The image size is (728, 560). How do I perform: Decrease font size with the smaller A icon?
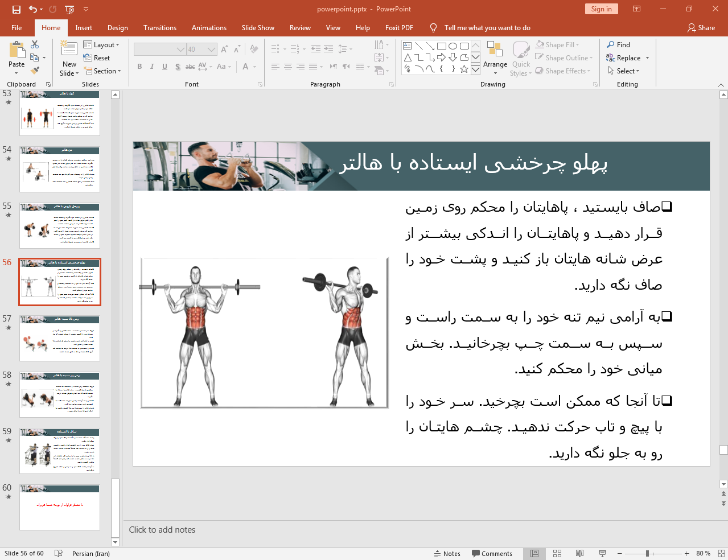tap(237, 50)
